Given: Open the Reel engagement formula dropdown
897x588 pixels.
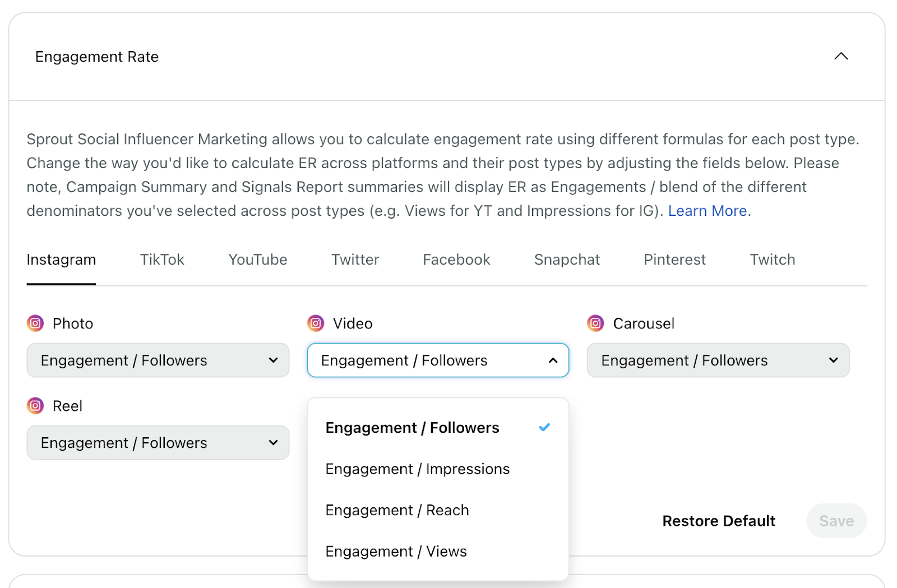Looking at the screenshot, I should pyautogui.click(x=158, y=443).
